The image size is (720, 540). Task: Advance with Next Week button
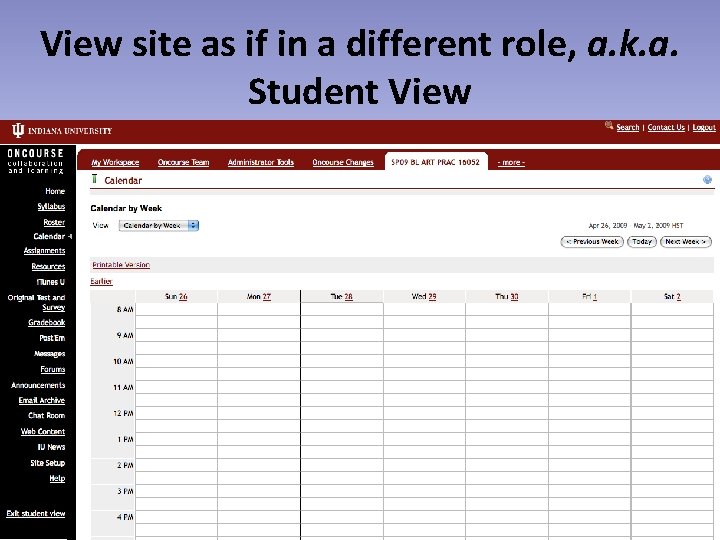(686, 242)
